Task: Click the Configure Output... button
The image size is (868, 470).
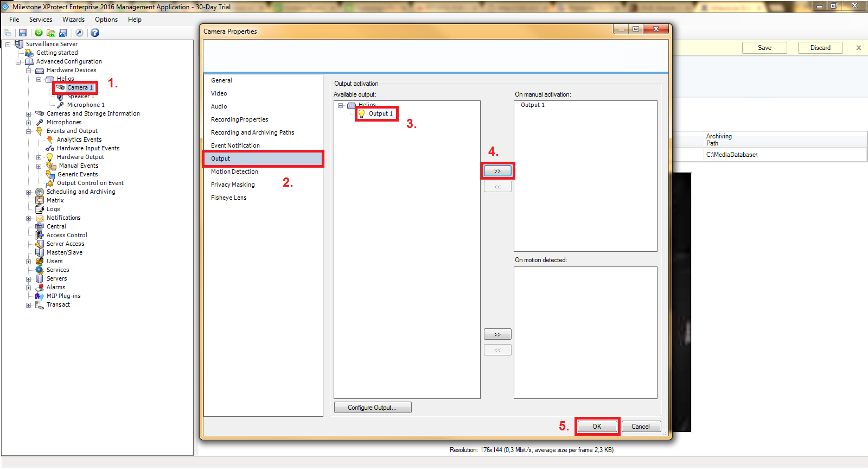Action: click(372, 408)
